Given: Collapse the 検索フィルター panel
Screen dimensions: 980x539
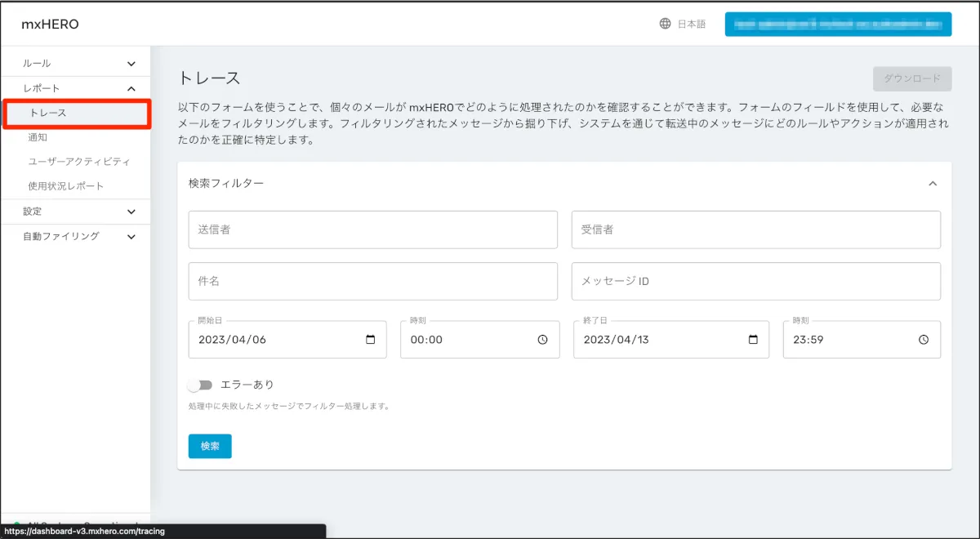Looking at the screenshot, I should coord(933,184).
